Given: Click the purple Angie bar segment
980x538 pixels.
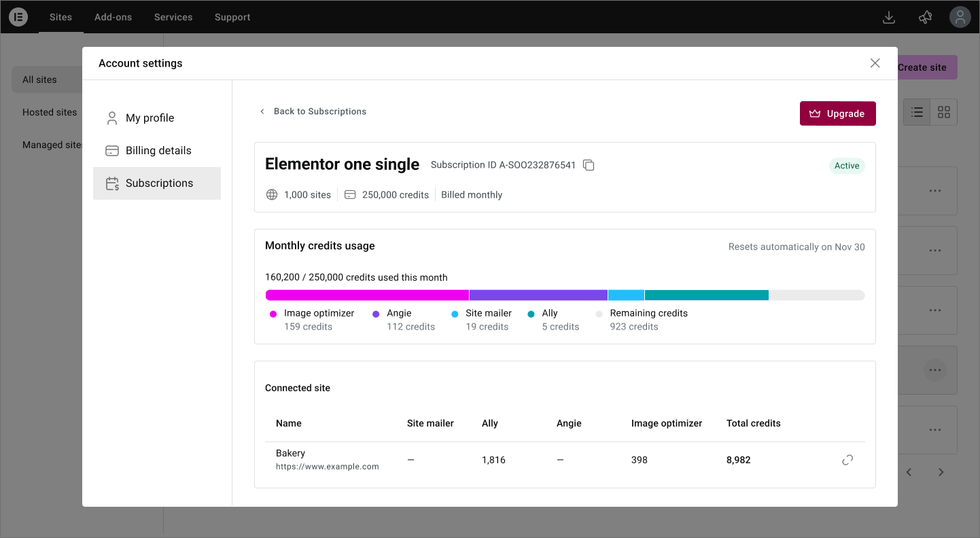Looking at the screenshot, I should pos(538,295).
